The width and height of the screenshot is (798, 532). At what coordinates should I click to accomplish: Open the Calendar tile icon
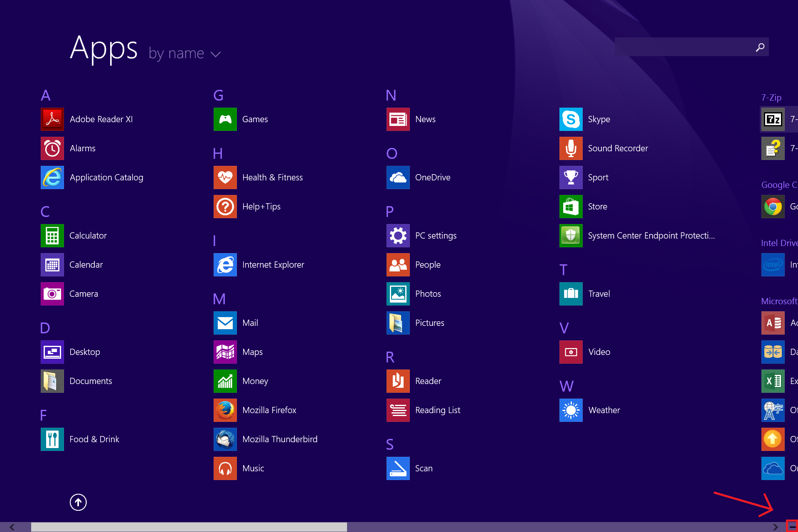[52, 265]
